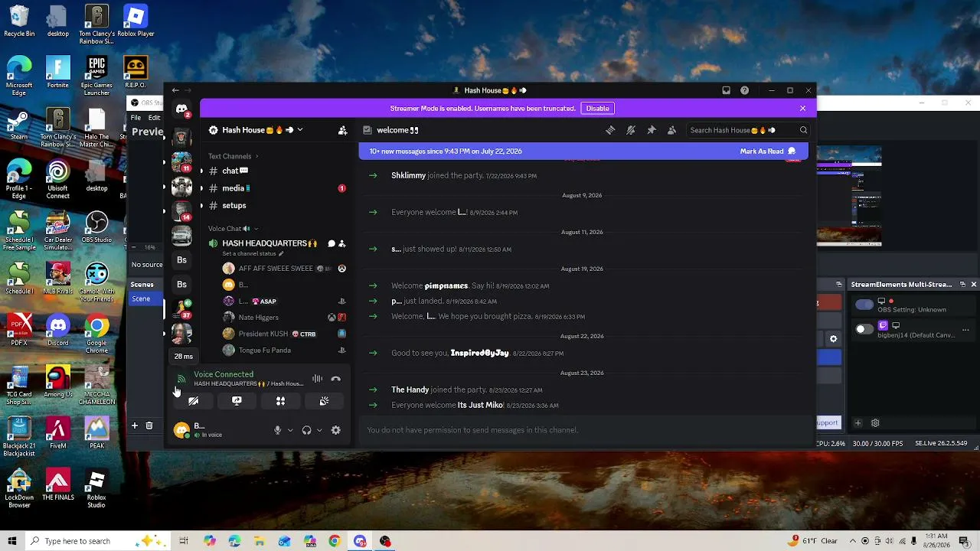Viewport: 980px width, 551px height.
Task: Open microphone input options arrow
Action: (x=290, y=430)
